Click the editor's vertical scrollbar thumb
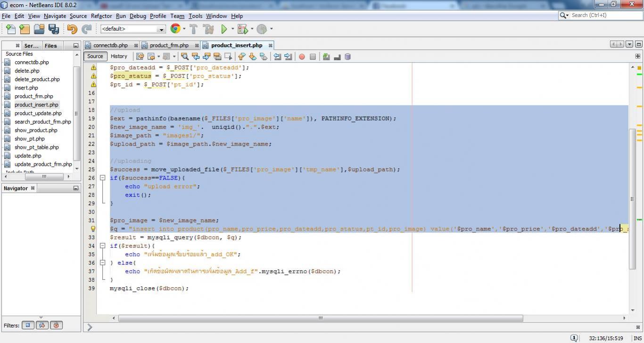The height and width of the screenshot is (343, 644). click(633, 198)
